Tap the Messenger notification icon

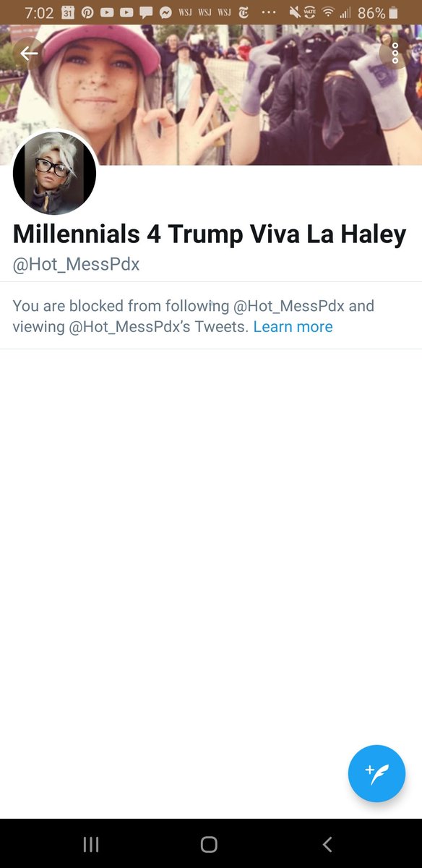(165, 12)
